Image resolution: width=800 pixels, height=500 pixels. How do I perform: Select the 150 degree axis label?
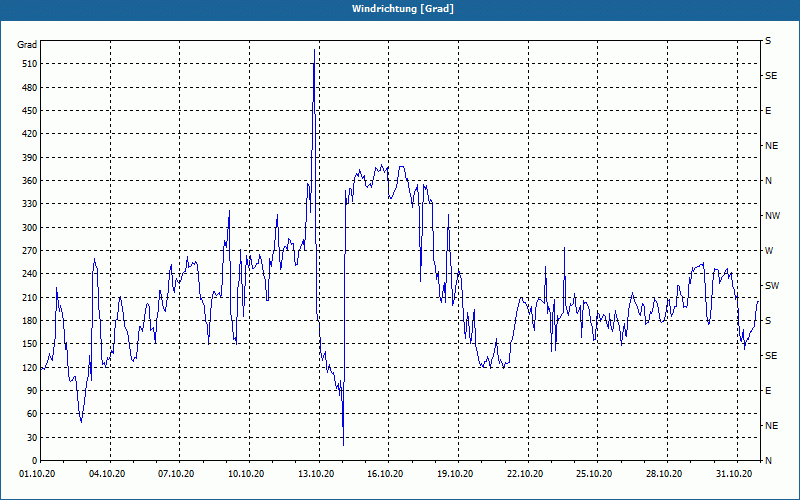[30, 343]
